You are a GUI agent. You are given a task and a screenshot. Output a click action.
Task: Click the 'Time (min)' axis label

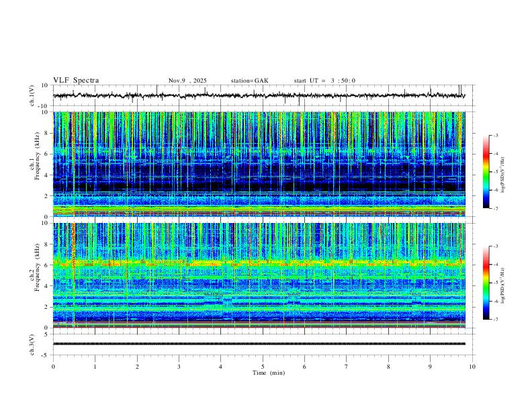tap(269, 373)
